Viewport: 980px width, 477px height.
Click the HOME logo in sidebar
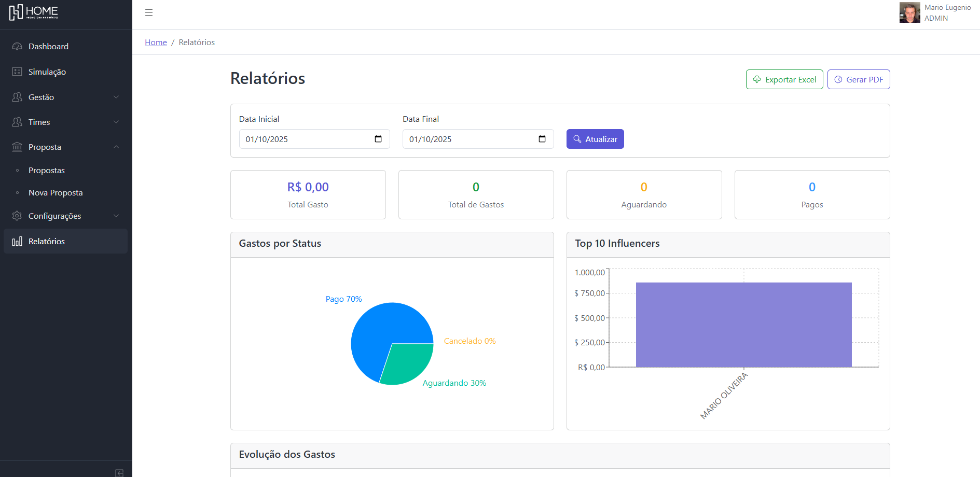[x=34, y=12]
